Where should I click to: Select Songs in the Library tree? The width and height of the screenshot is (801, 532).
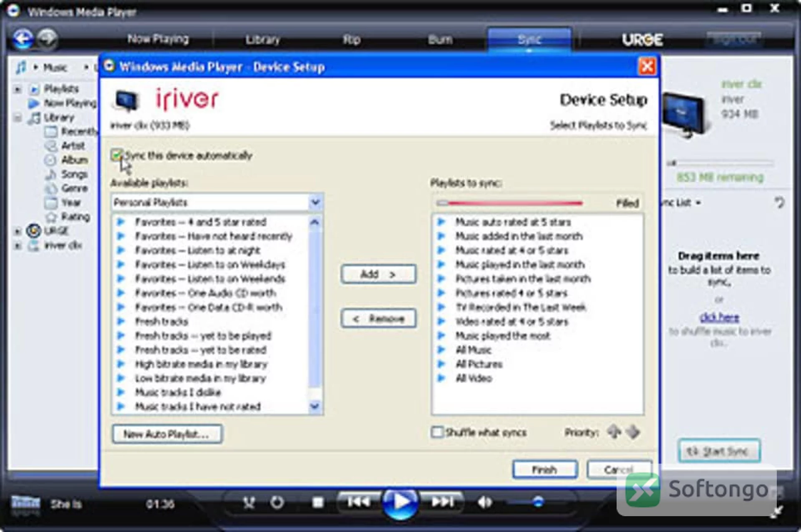point(74,174)
